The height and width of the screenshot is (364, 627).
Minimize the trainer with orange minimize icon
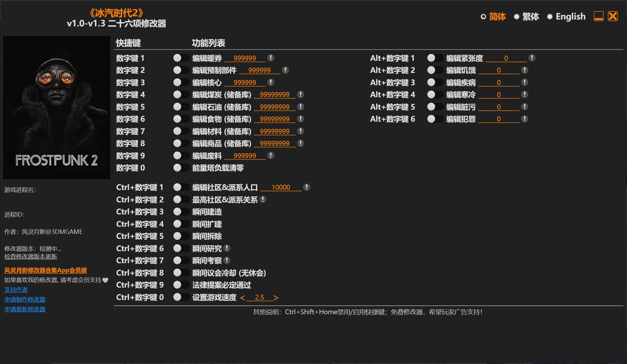(x=598, y=16)
